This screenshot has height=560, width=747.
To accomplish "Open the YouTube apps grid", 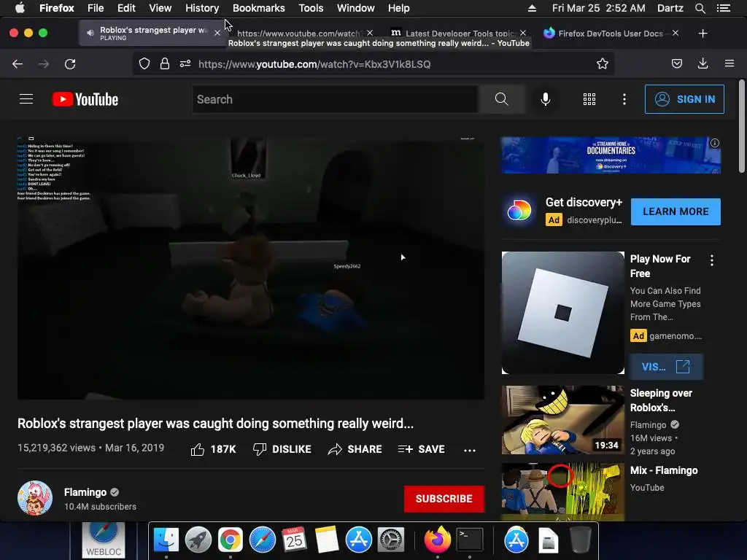I will click(589, 99).
